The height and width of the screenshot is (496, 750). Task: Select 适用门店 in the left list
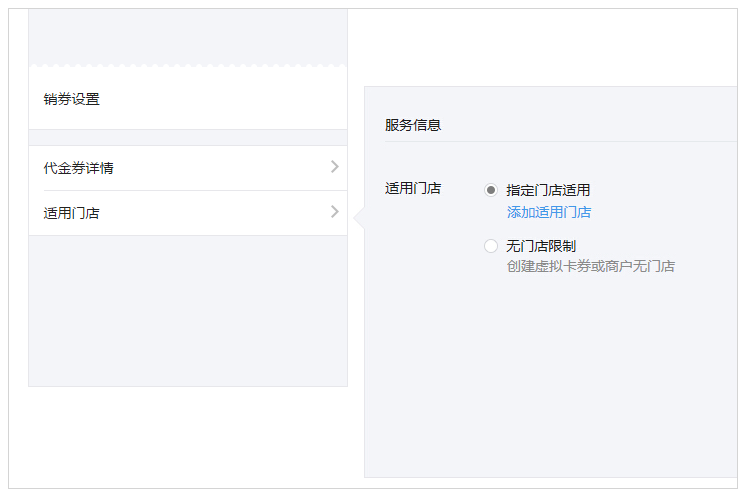tap(188, 213)
